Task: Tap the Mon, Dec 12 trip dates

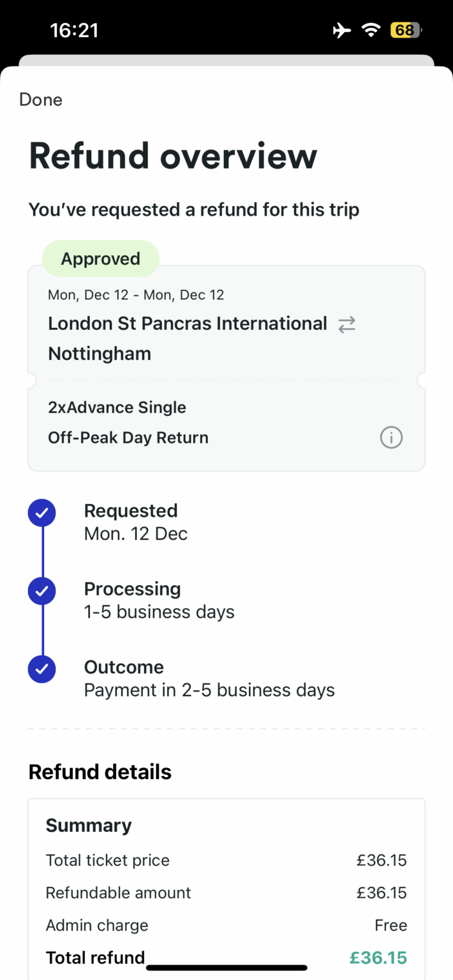Action: 136,295
